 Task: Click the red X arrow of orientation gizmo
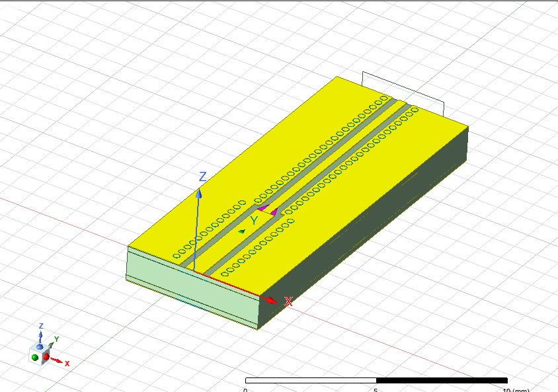(x=58, y=361)
